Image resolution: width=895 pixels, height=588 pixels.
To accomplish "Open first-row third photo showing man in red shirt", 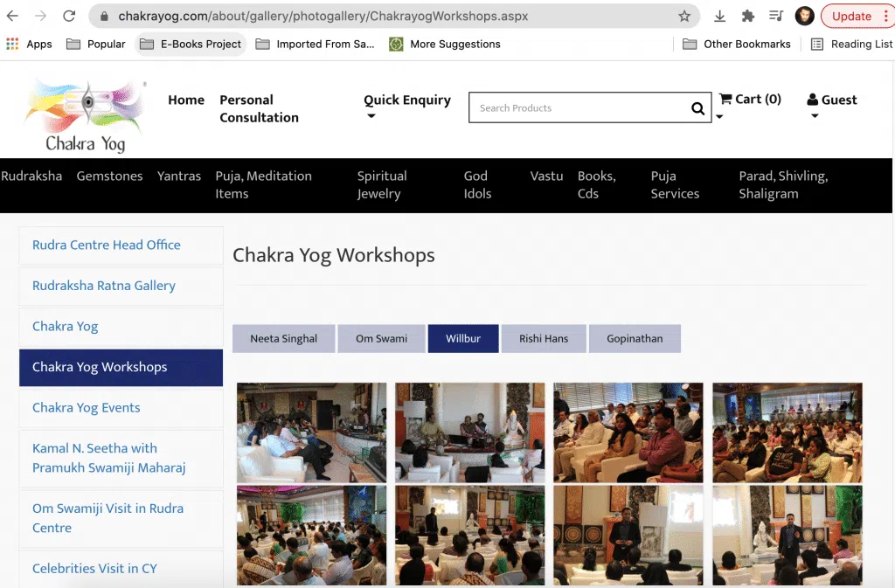I will (x=628, y=432).
